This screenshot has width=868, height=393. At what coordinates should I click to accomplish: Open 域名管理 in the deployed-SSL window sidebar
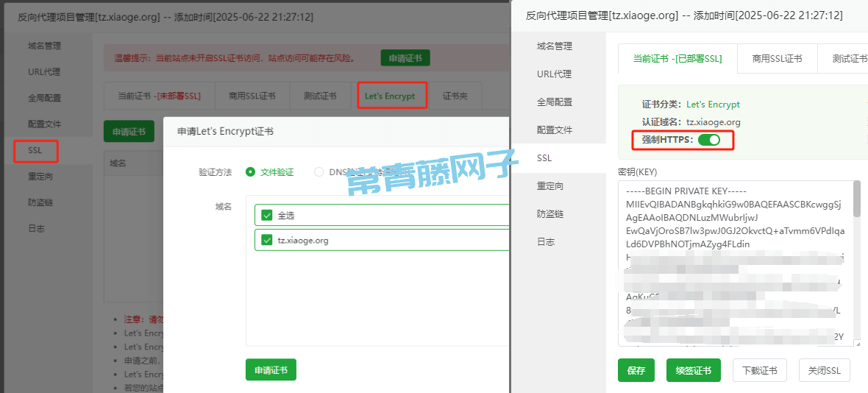pos(554,46)
